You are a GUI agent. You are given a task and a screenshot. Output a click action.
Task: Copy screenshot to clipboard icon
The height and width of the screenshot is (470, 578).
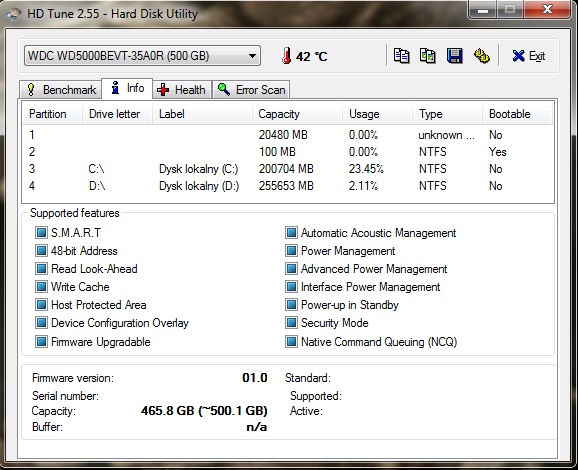pos(428,56)
